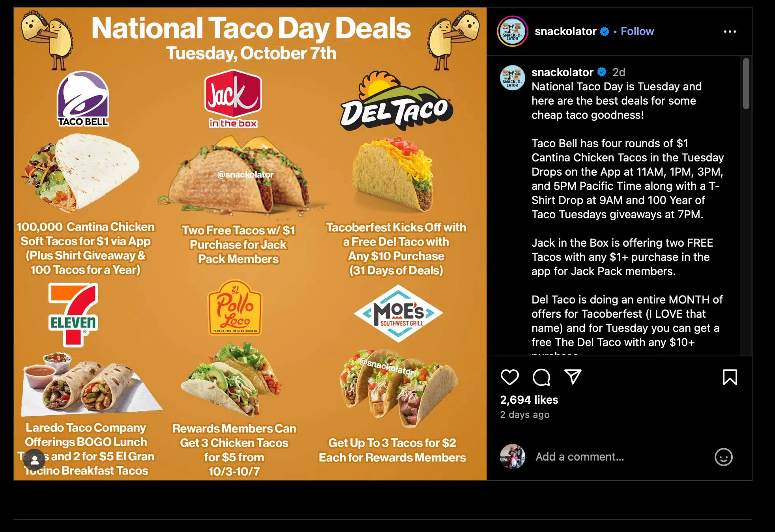Like the post with the heart icon

point(509,377)
